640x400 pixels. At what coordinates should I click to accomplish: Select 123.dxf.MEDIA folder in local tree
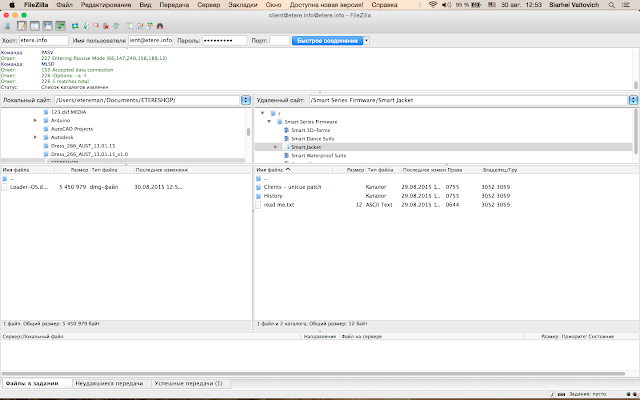(x=69, y=112)
